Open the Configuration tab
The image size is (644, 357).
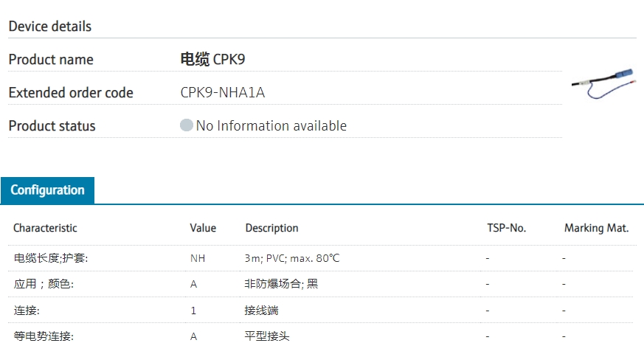click(47, 190)
